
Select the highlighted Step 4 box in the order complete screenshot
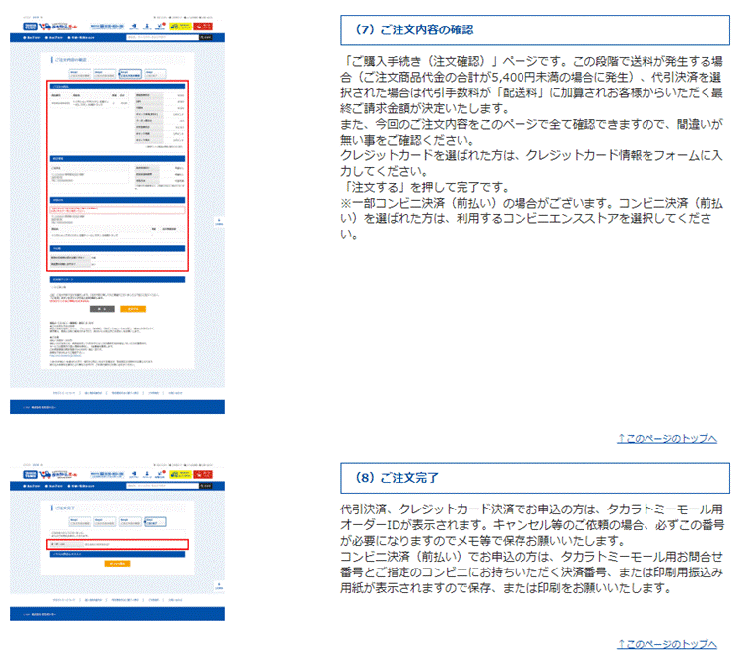(153, 521)
